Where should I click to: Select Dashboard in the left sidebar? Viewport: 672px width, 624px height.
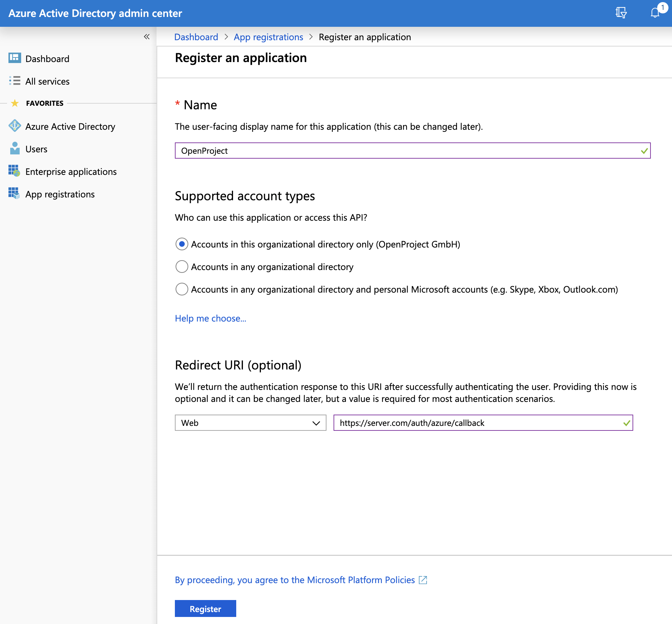tap(47, 59)
